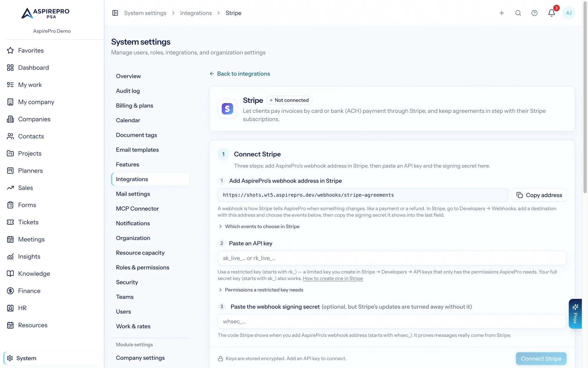Go to My work list icon
The height and width of the screenshot is (368, 588).
click(10, 85)
